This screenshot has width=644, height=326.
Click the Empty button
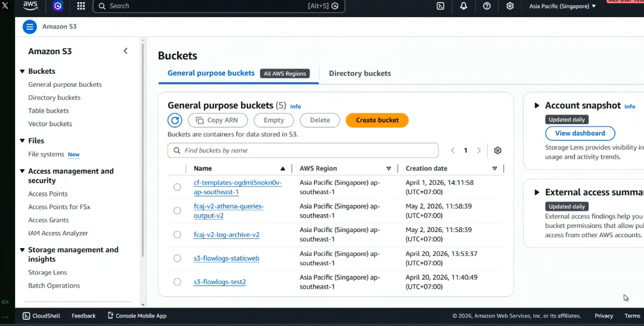click(274, 120)
